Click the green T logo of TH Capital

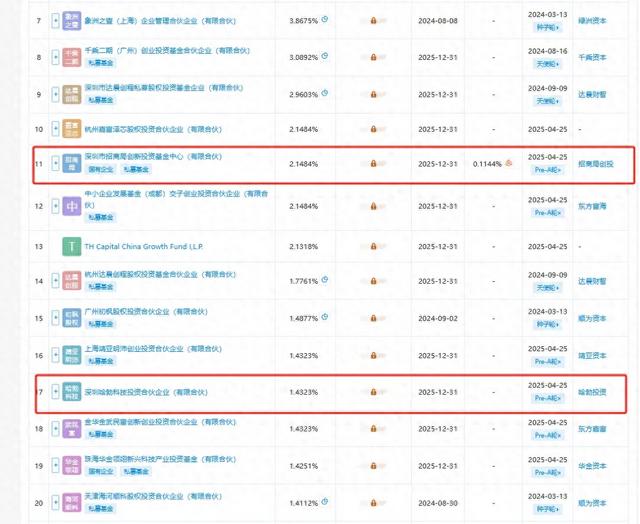click(x=71, y=246)
